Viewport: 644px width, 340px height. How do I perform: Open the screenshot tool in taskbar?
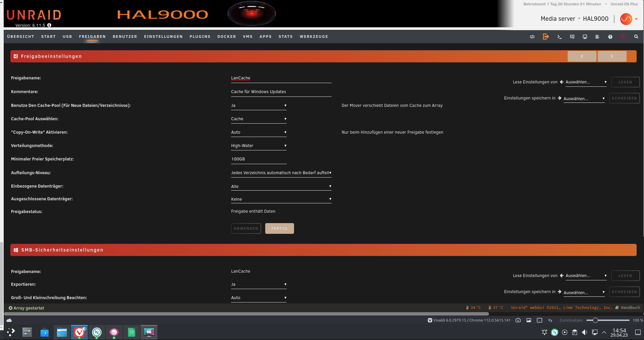[x=149, y=332]
